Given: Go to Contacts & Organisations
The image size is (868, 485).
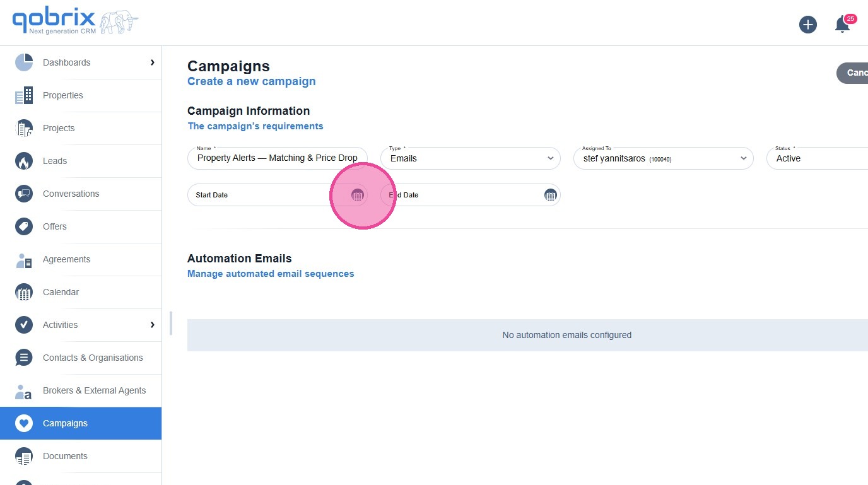Looking at the screenshot, I should (81, 358).
